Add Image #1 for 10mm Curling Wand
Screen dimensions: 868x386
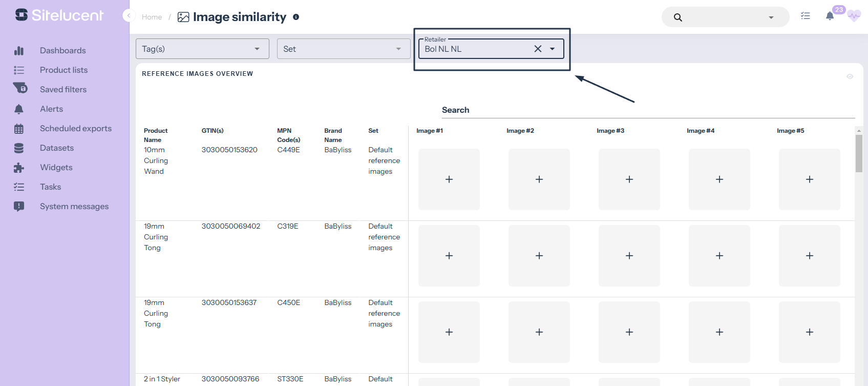[x=449, y=179]
